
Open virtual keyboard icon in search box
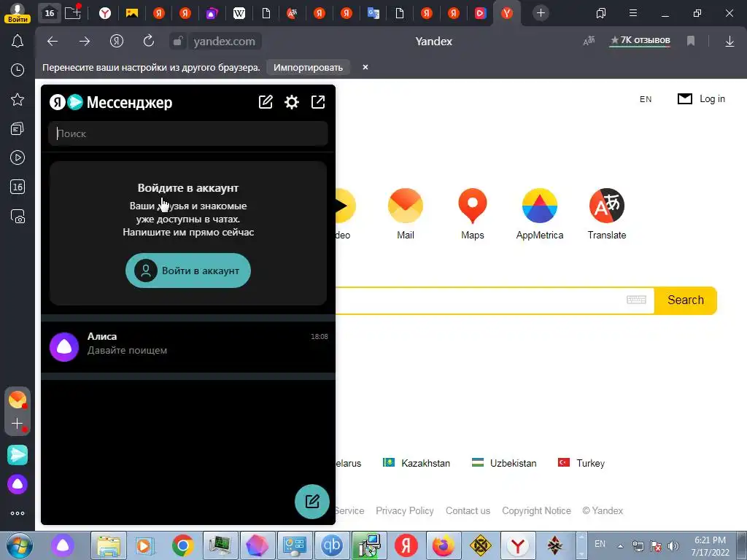(x=636, y=300)
